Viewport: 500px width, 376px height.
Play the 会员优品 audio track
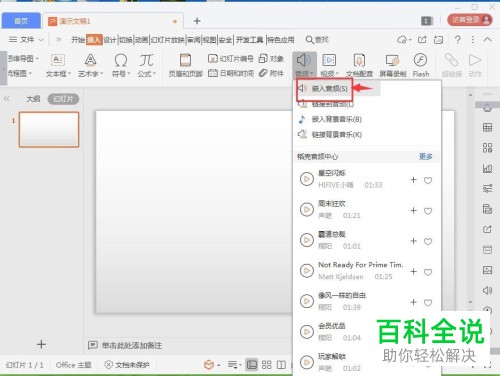pyautogui.click(x=306, y=332)
